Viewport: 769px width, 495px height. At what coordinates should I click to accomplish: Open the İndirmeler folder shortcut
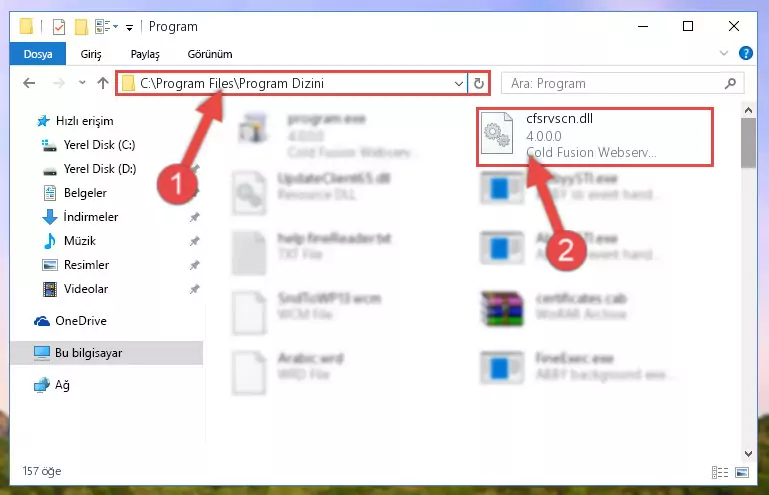91,217
